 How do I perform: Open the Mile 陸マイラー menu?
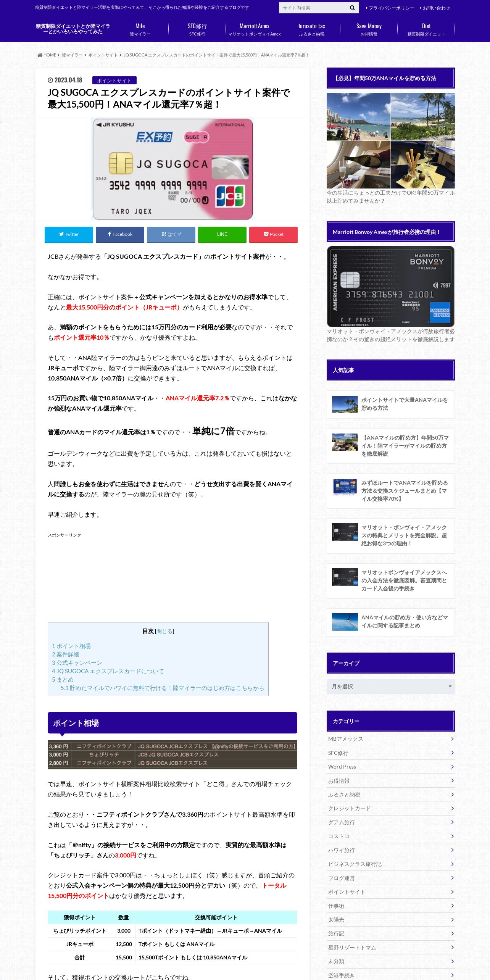coord(140,29)
